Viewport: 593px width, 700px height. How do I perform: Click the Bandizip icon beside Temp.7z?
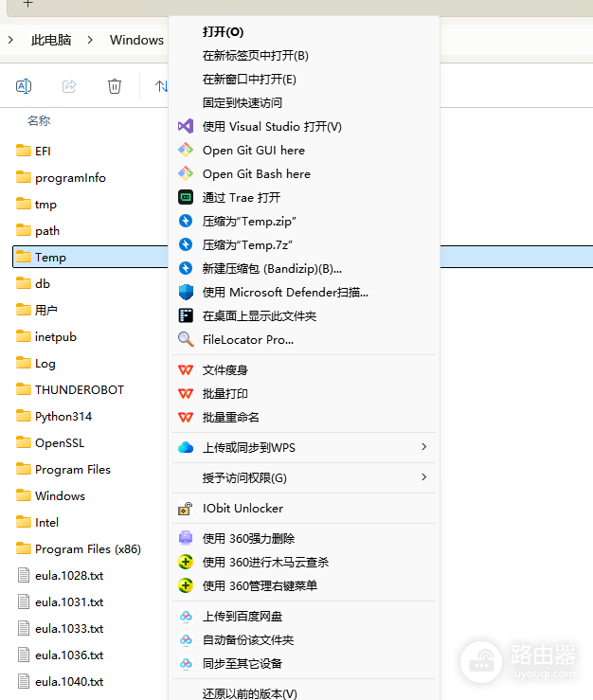click(186, 244)
